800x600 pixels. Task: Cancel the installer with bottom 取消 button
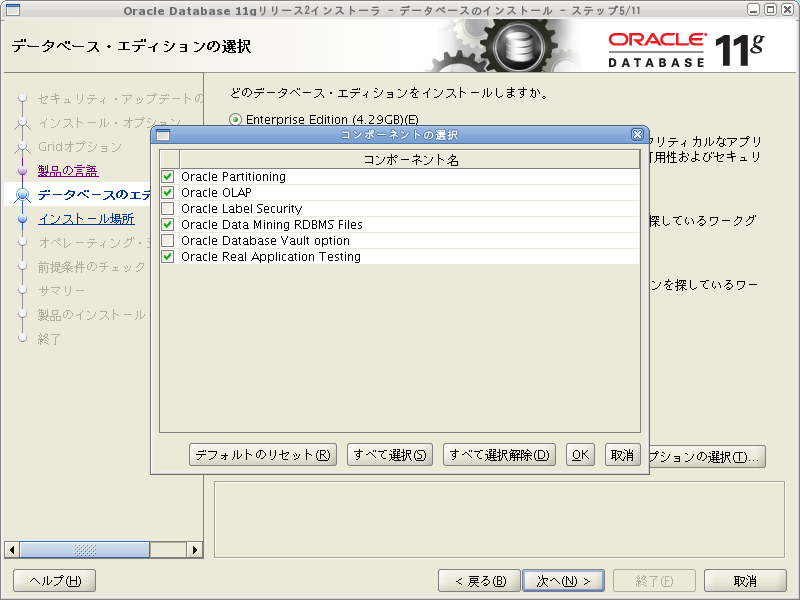coord(745,581)
